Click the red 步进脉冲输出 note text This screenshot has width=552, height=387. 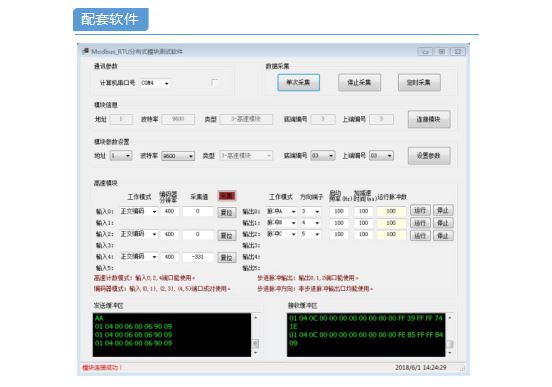(x=308, y=278)
